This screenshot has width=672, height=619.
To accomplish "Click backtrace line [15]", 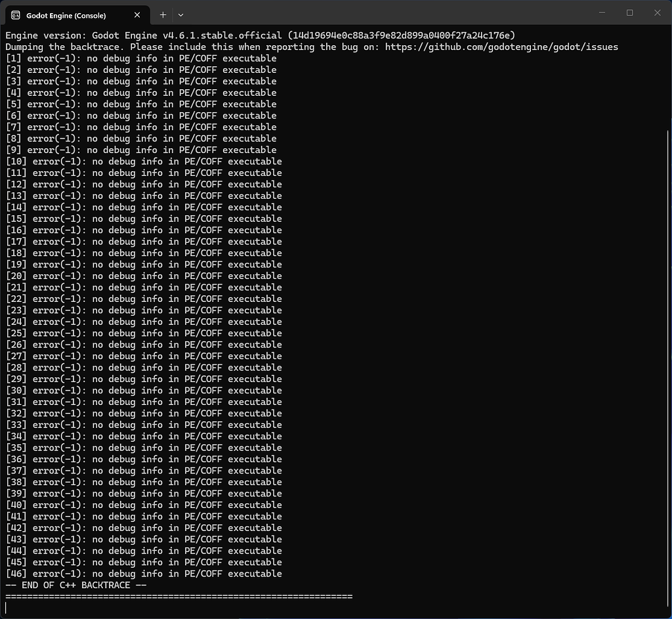I will pyautogui.click(x=144, y=219).
